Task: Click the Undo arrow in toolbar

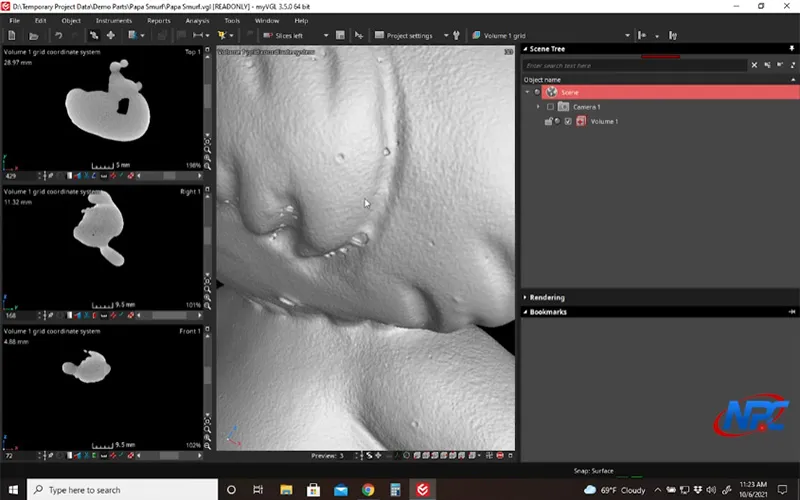Action: (58, 35)
